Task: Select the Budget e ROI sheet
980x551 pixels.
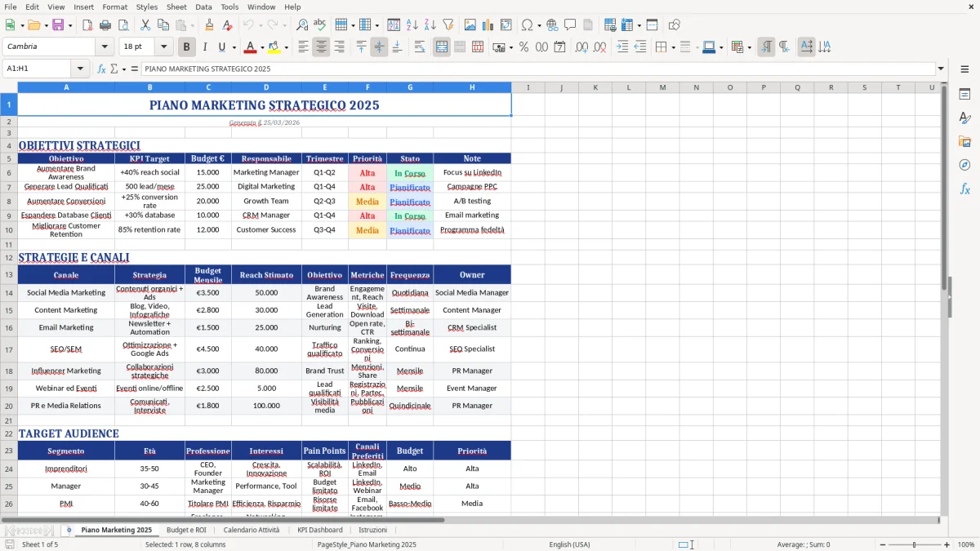Action: [185, 529]
